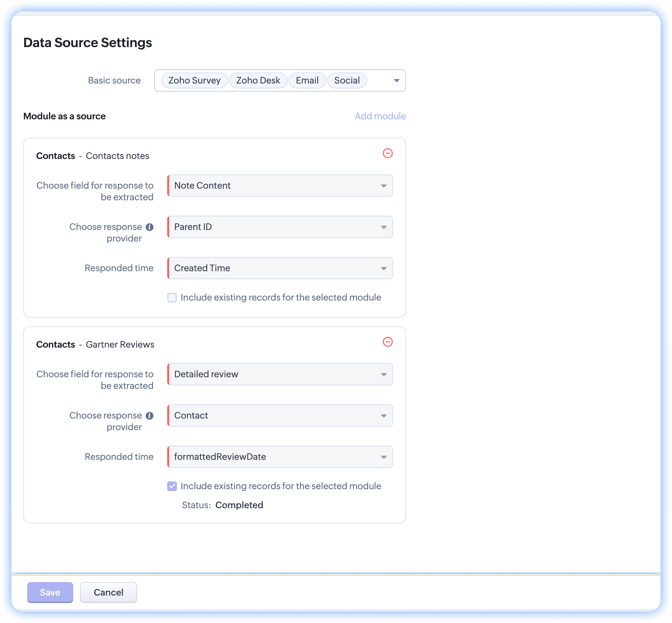Uncheck include existing records for Gartner Reviews
The image size is (672, 623).
[x=172, y=486]
